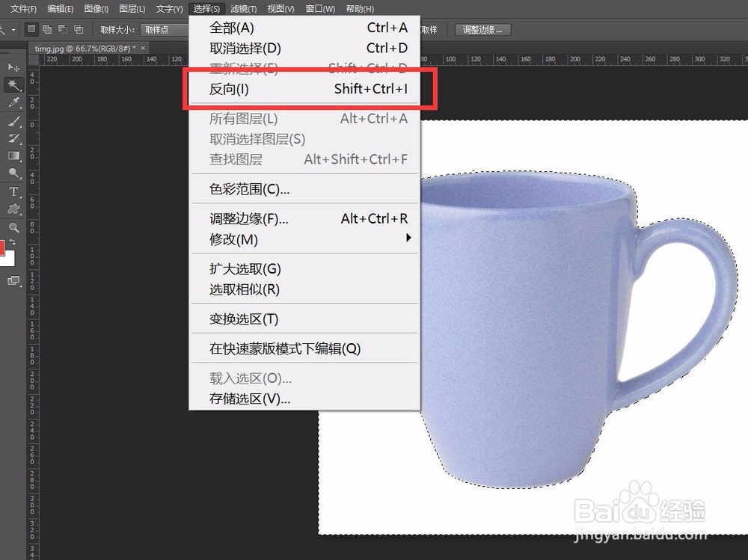Viewport: 748px width, 560px height.
Task: Click the red foreground color swatch
Action: (4, 247)
